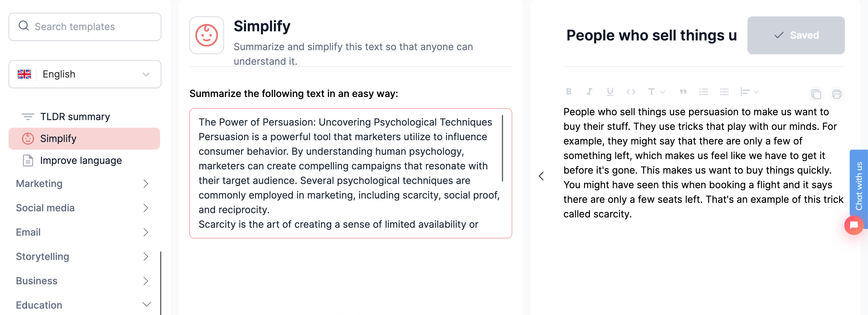Screen dimensions: 868x315
Task: Toggle italic formatting in editor toolbar
Action: 589,92
